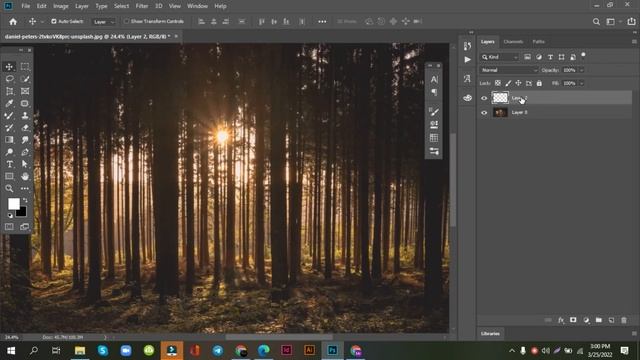Create a new group folder icon

click(x=599, y=320)
